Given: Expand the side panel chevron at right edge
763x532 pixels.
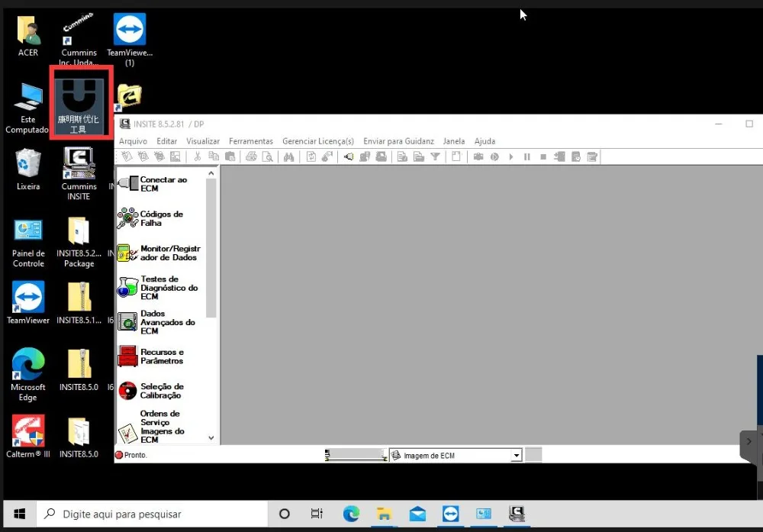Looking at the screenshot, I should click(749, 441).
